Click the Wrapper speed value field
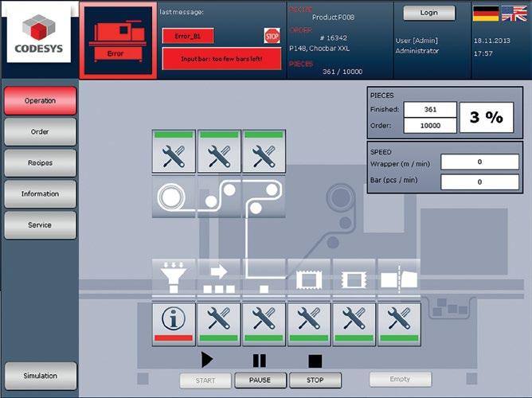Image resolution: width=532 pixels, height=398 pixels. pyautogui.click(x=479, y=162)
